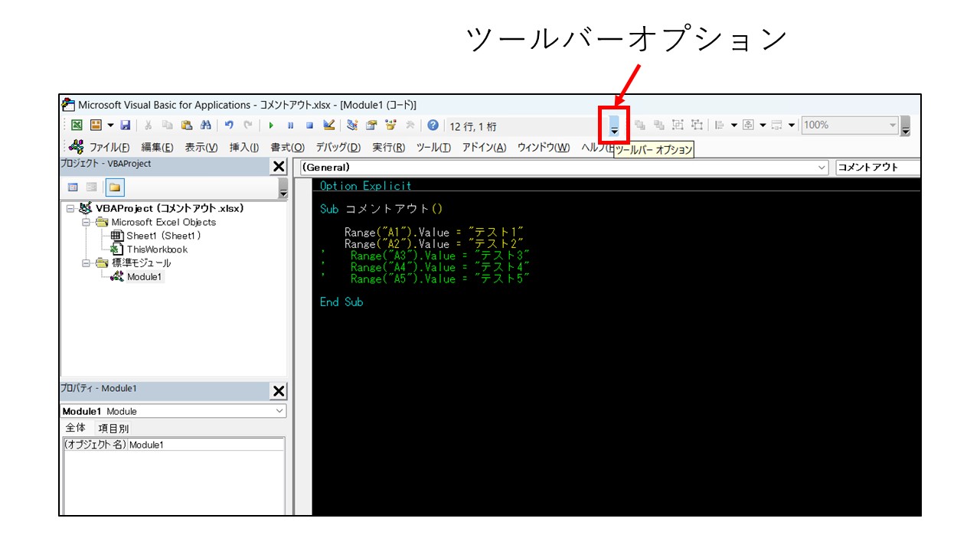Viewport: 980px width, 551px height.
Task: Click the Center Horizontally icon
Action: click(749, 125)
